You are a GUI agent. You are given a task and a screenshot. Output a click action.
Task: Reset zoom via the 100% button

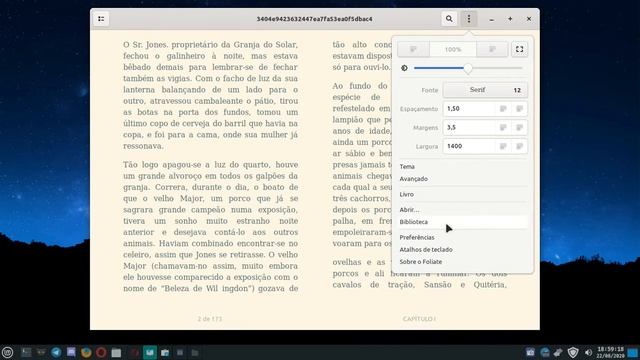click(453, 49)
